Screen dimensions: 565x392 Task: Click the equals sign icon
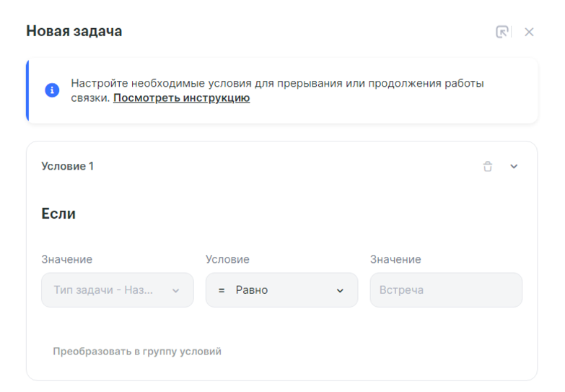click(222, 290)
